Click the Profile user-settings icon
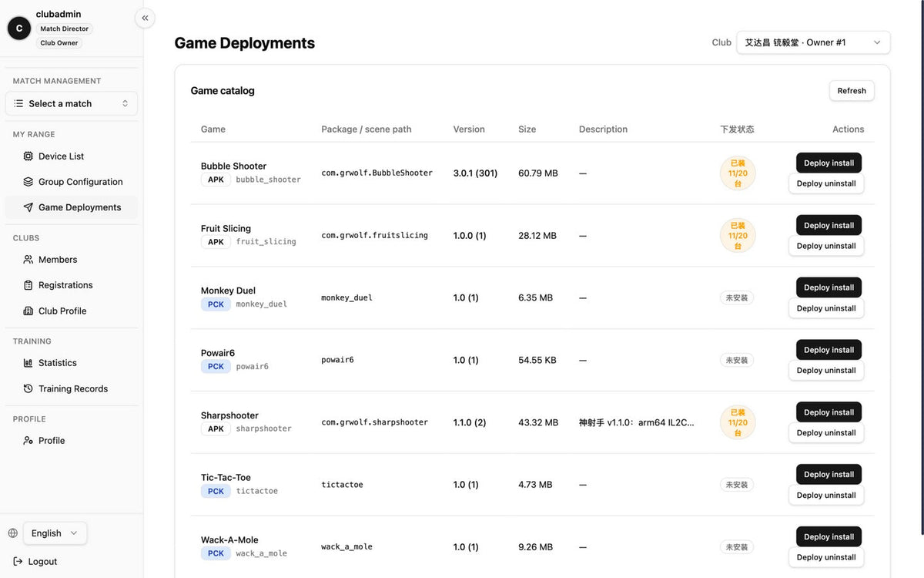 pos(28,441)
